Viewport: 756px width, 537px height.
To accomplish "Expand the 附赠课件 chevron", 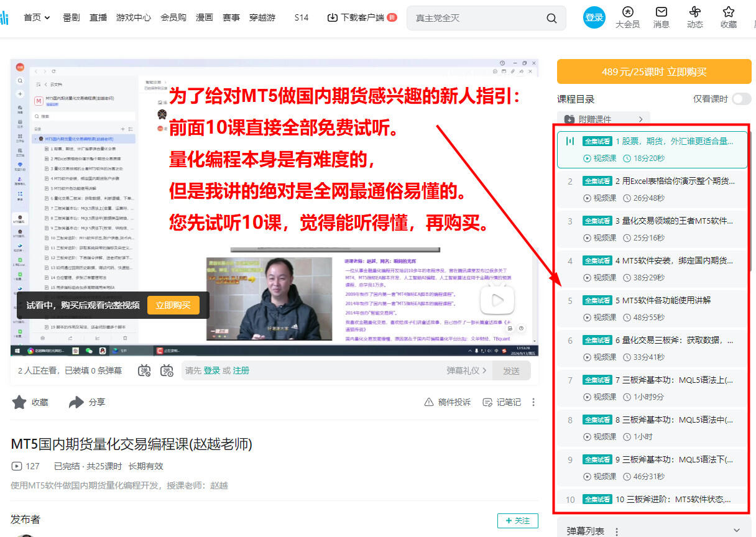I will point(640,119).
